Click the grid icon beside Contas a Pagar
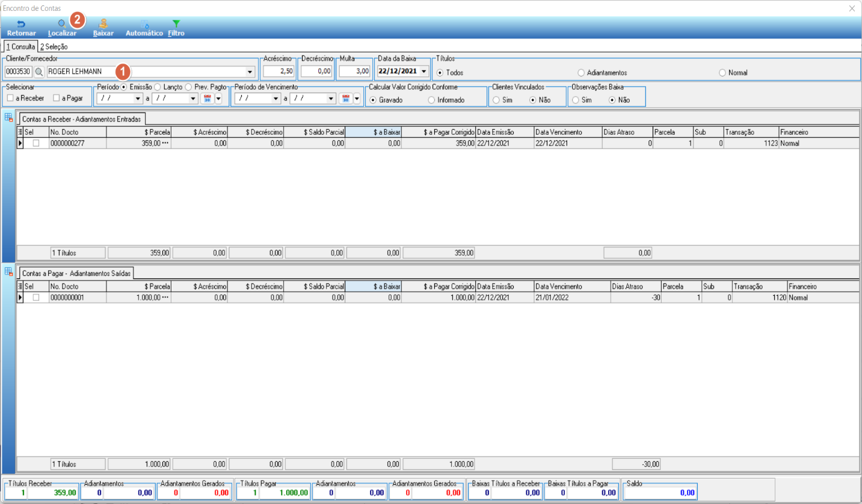The width and height of the screenshot is (862, 504). click(x=8, y=271)
